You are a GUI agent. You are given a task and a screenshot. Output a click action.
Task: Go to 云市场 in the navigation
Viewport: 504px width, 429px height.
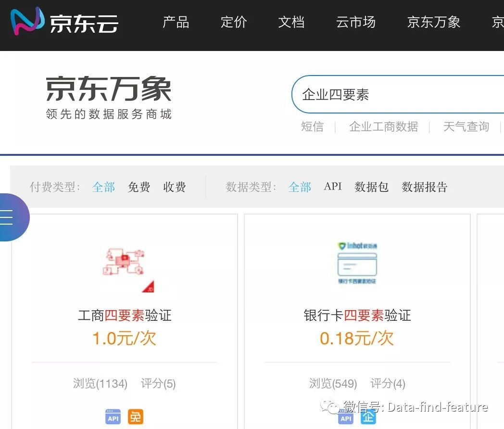[x=355, y=22]
